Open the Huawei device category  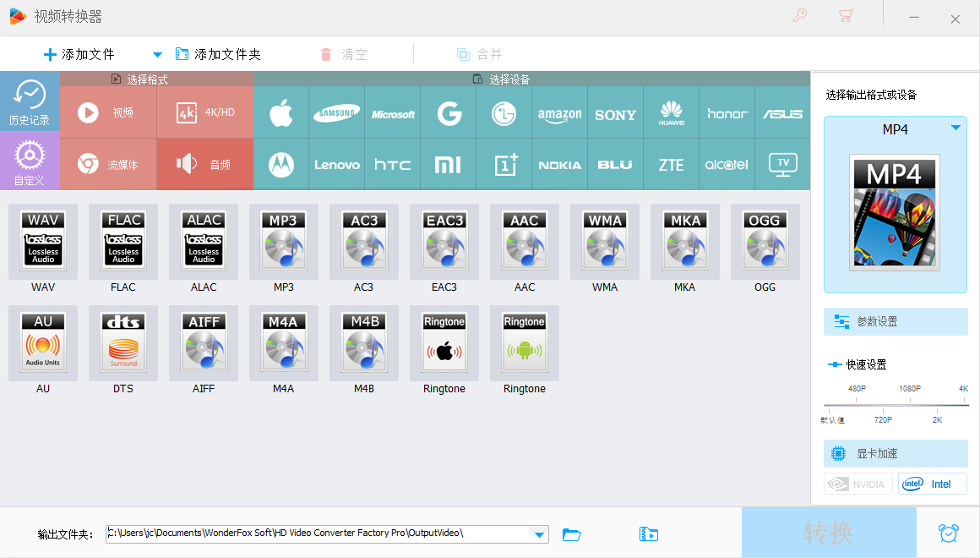point(672,112)
